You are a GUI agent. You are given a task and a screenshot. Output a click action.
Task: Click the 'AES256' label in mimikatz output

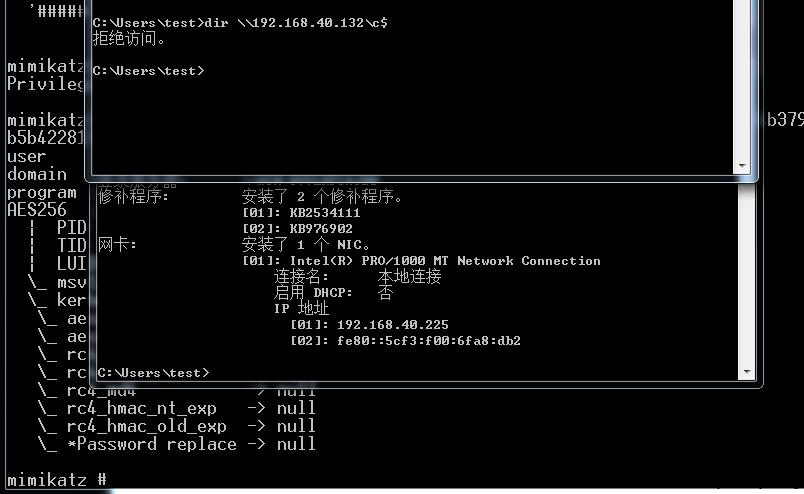click(x=37, y=210)
